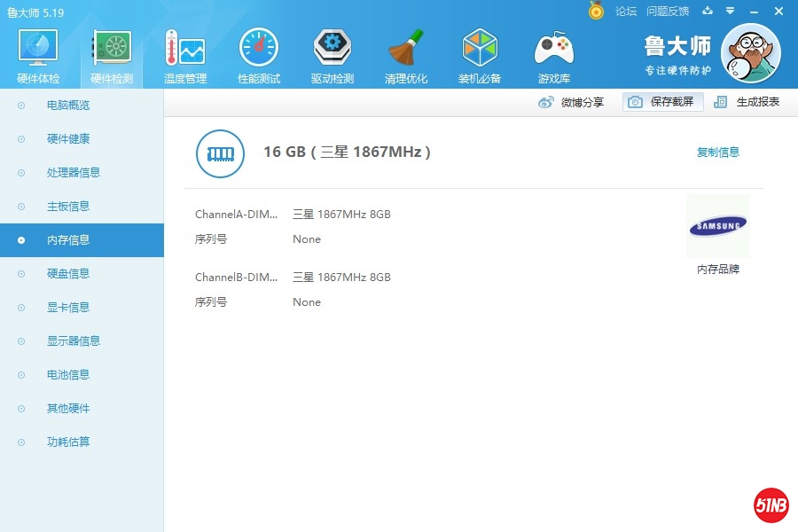Click the gold medal icon in title bar
The width and height of the screenshot is (798, 532).
point(596,11)
